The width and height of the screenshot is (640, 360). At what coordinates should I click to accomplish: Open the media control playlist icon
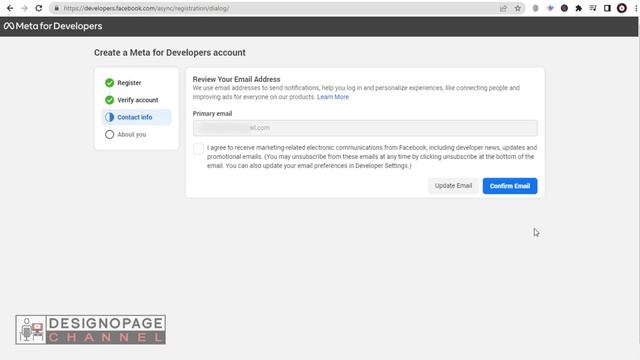click(x=593, y=8)
